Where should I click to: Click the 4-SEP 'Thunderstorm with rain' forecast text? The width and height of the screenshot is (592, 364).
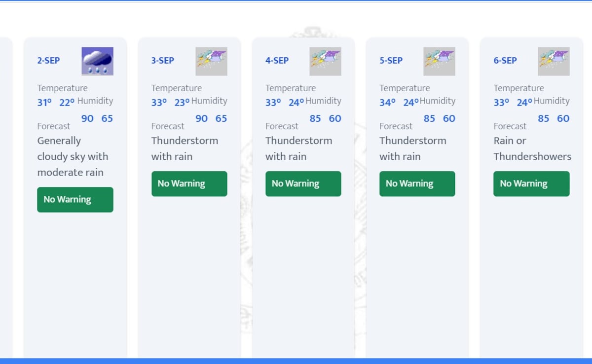pos(298,148)
